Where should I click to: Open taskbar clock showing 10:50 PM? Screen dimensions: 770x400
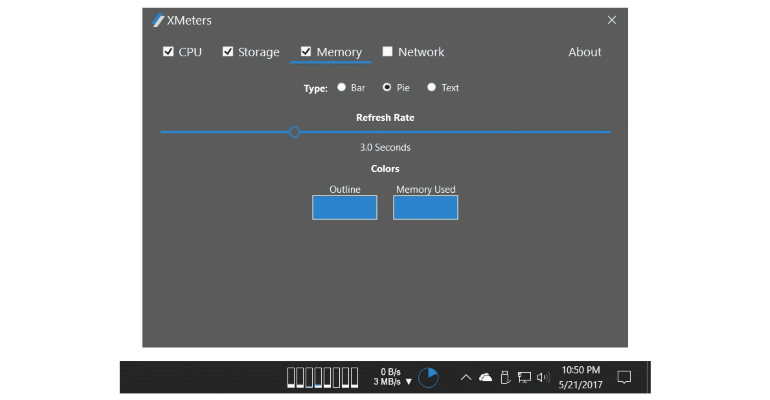580,377
